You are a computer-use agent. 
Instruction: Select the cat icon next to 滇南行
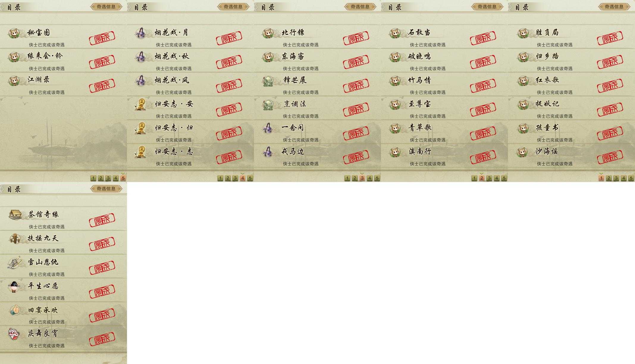395,152
